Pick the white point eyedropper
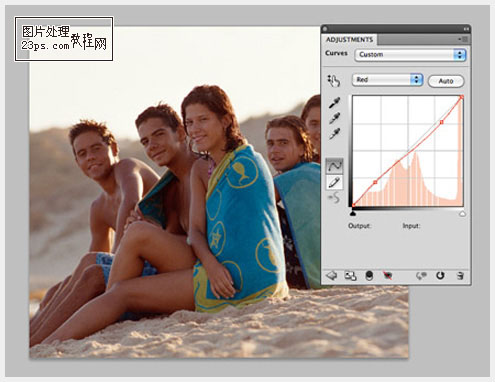The height and width of the screenshot is (382, 495). click(334, 134)
